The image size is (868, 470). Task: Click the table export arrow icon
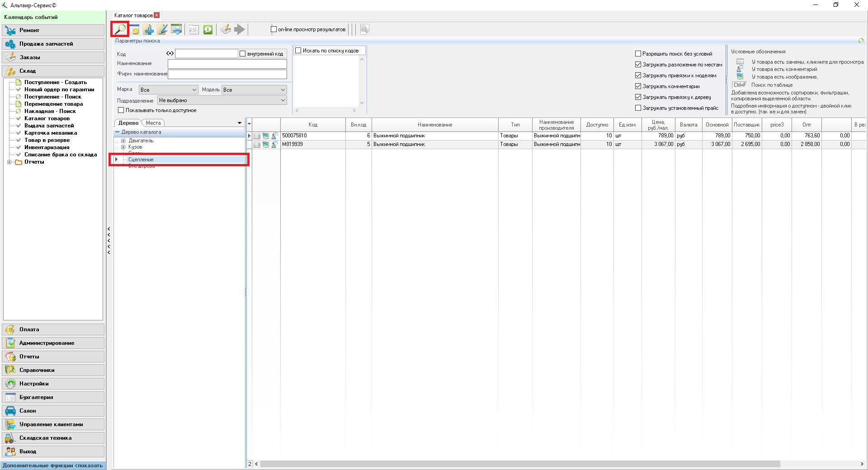pyautogui.click(x=176, y=30)
